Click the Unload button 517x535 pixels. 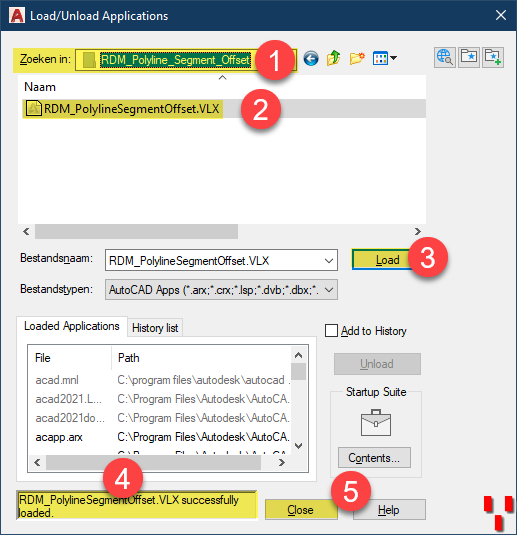coord(377,364)
